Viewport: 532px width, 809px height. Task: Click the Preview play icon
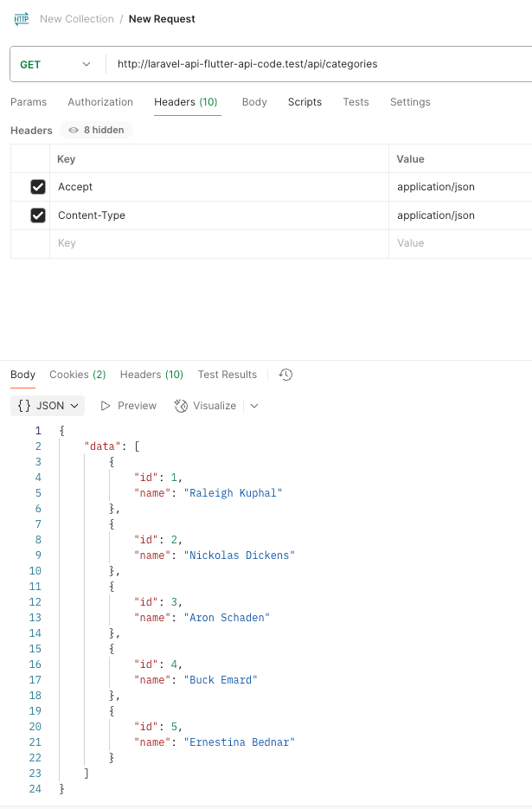[x=106, y=406]
